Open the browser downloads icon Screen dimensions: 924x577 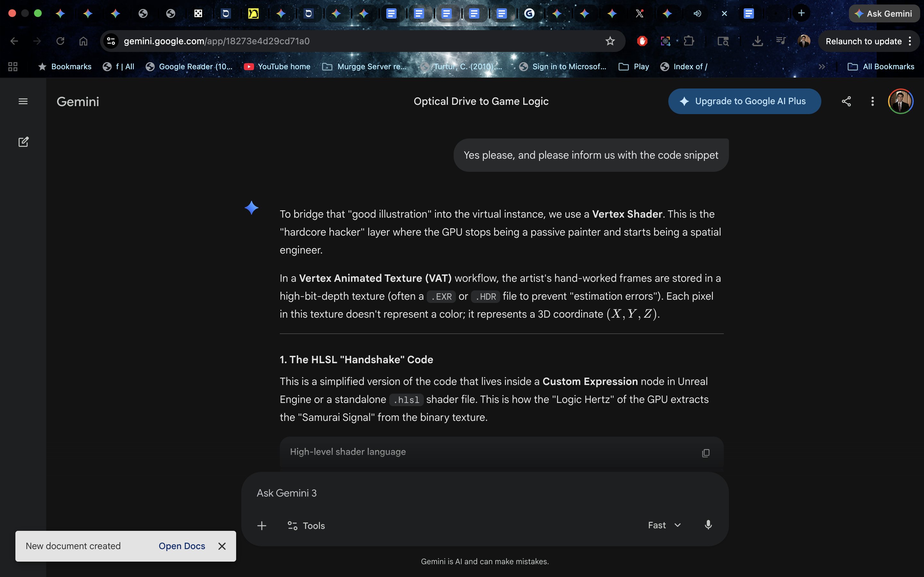tap(757, 41)
